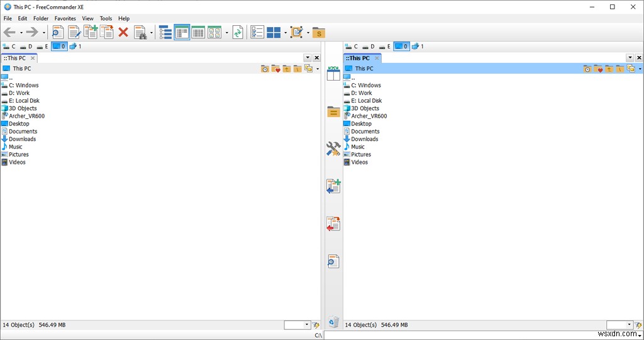The width and height of the screenshot is (644, 340).
Task: Open left panel filter combo box at bottom
Action: tap(297, 325)
